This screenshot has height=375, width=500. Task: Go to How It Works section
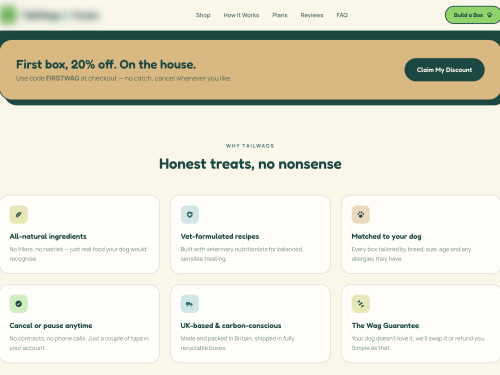(241, 15)
